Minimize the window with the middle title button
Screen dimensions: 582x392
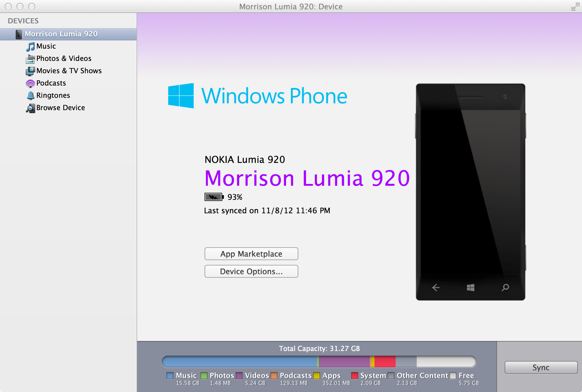pyautogui.click(x=20, y=6)
